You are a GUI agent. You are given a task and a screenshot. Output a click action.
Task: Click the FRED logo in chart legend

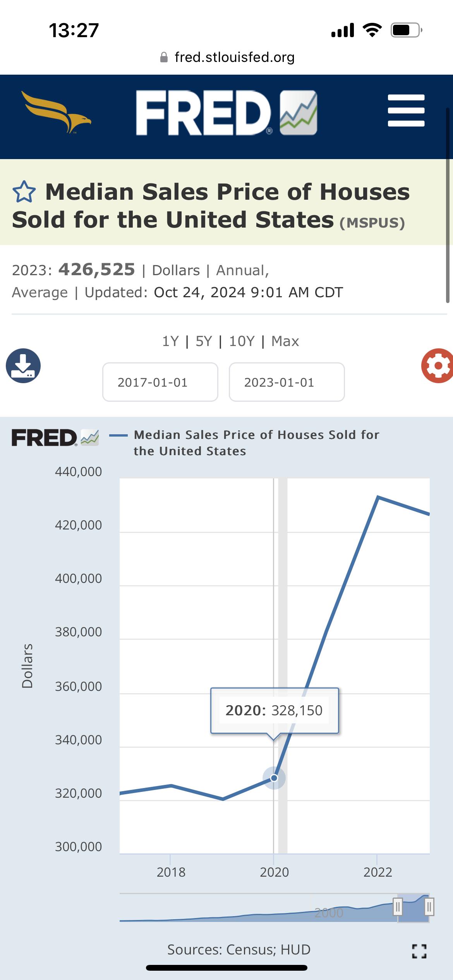point(55,438)
